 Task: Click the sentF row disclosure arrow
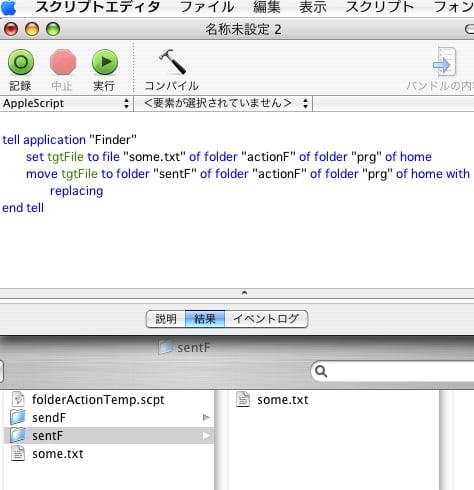tap(206, 435)
